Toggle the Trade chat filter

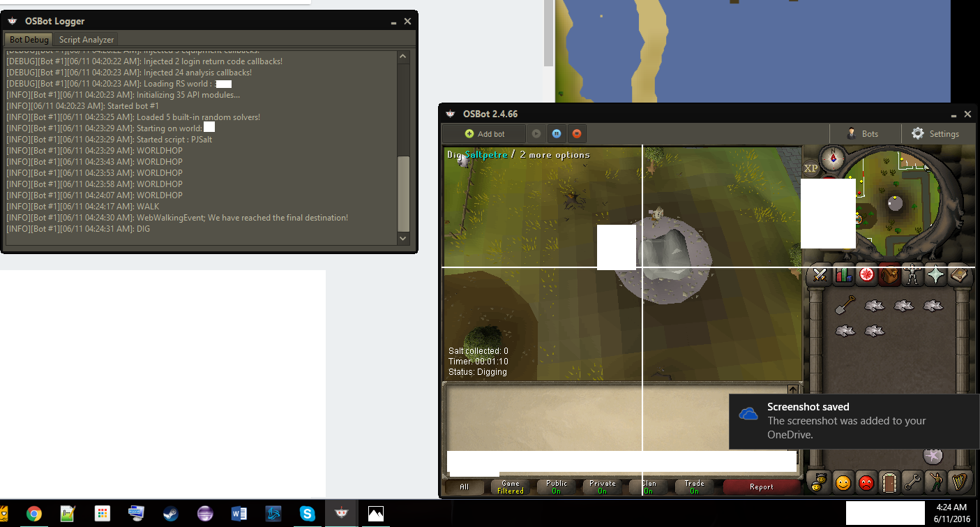(x=695, y=487)
